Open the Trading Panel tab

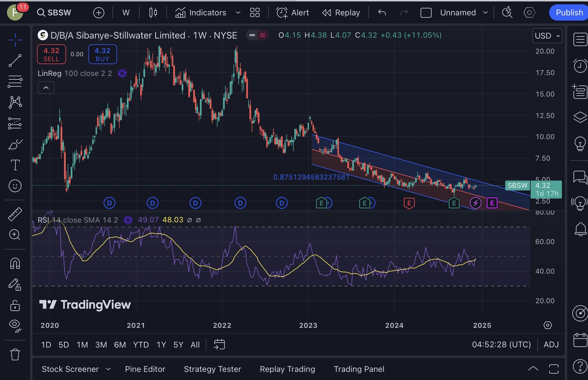[359, 369]
